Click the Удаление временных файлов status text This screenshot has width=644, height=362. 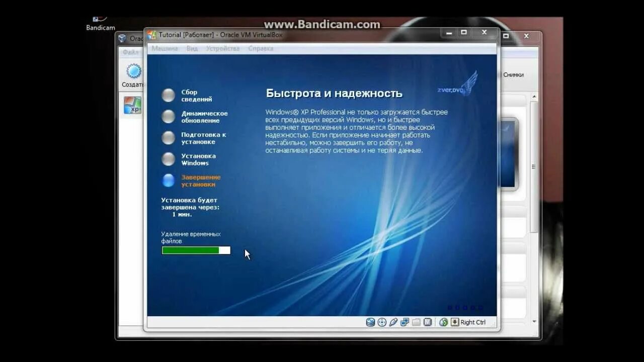(x=191, y=237)
